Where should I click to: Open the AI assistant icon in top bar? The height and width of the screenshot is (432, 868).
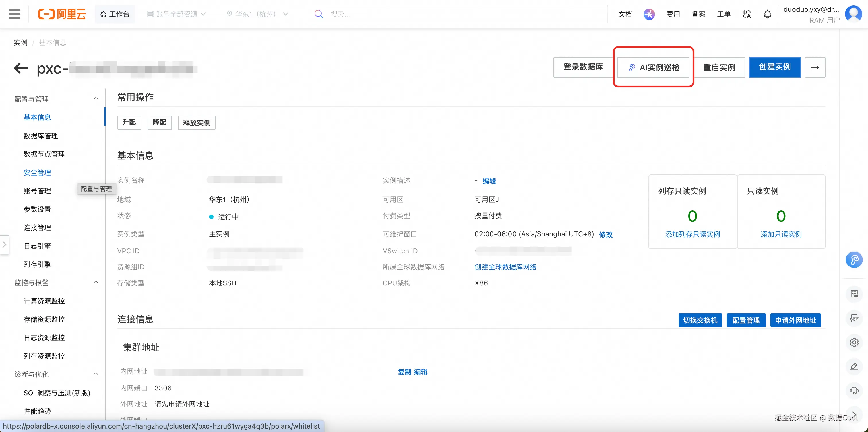click(x=649, y=14)
